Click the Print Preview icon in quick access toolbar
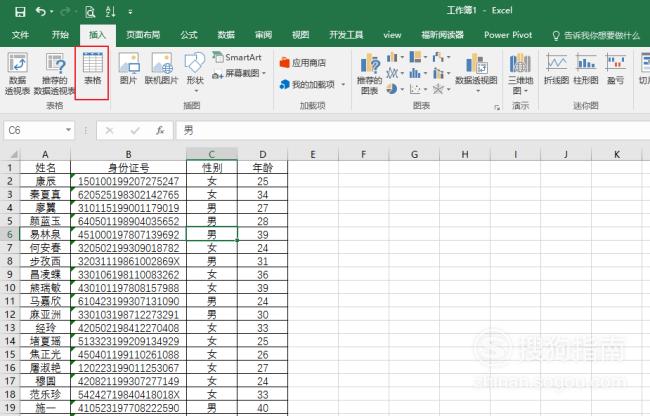This screenshot has width=650, height=416. tap(90, 12)
